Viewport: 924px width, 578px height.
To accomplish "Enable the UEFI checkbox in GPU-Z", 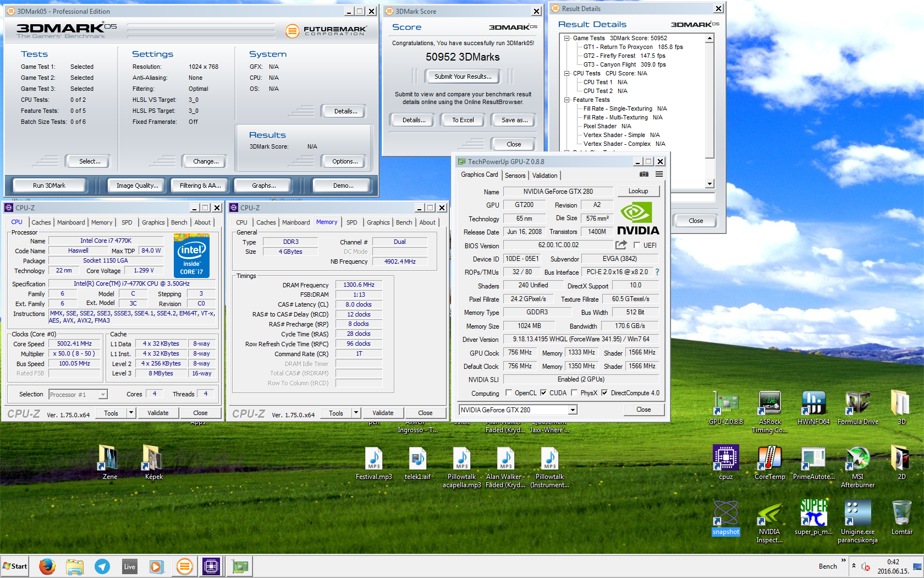I will point(637,245).
